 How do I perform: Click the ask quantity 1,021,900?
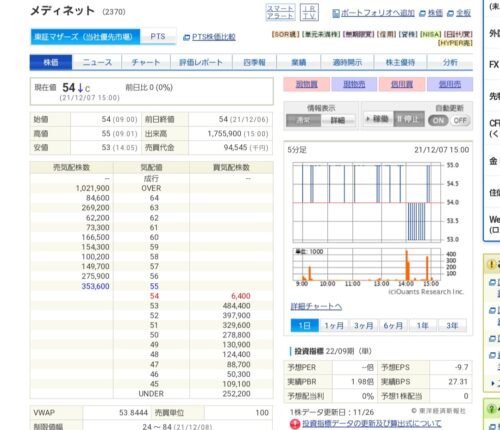tap(93, 188)
